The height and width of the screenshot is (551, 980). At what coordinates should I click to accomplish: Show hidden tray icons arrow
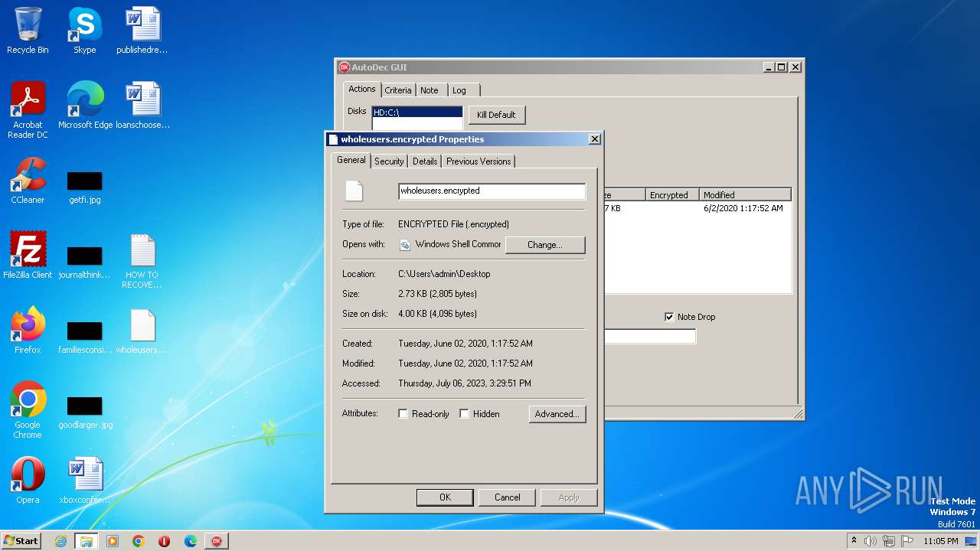tap(854, 540)
